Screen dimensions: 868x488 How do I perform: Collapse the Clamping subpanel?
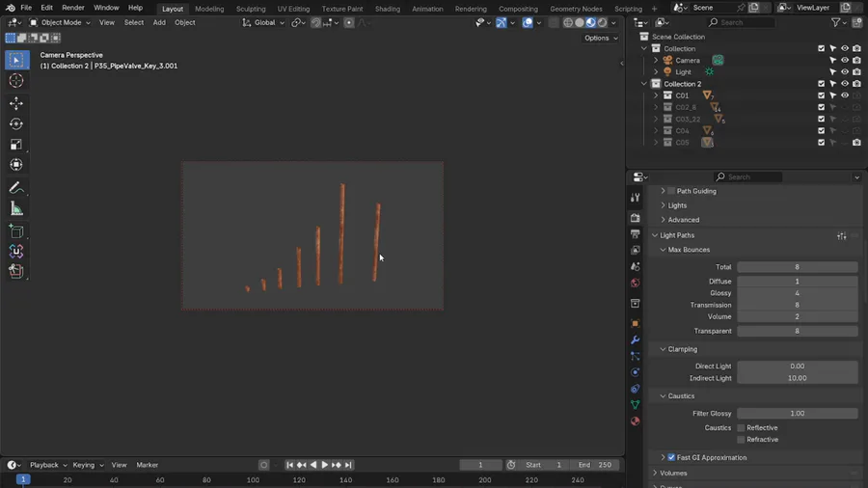663,349
